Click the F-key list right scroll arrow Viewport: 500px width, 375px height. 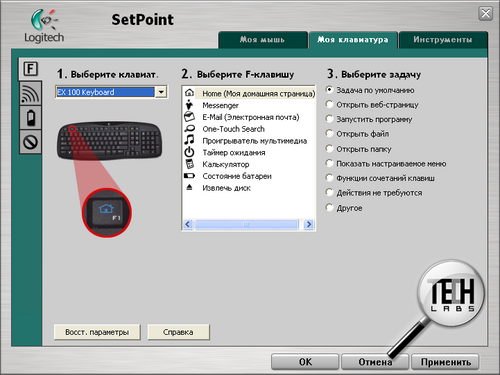click(x=309, y=224)
